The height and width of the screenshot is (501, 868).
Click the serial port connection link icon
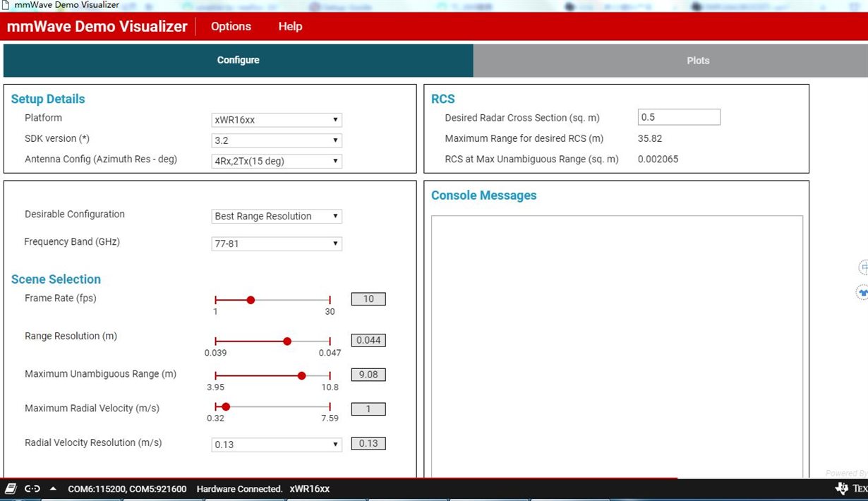(32, 489)
